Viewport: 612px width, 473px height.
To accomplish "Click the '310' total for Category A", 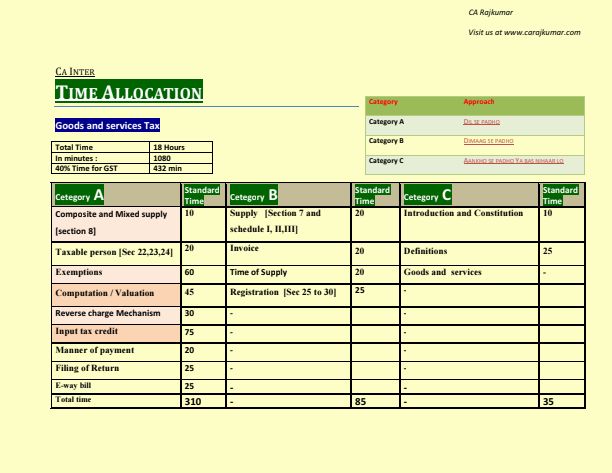I will click(203, 401).
